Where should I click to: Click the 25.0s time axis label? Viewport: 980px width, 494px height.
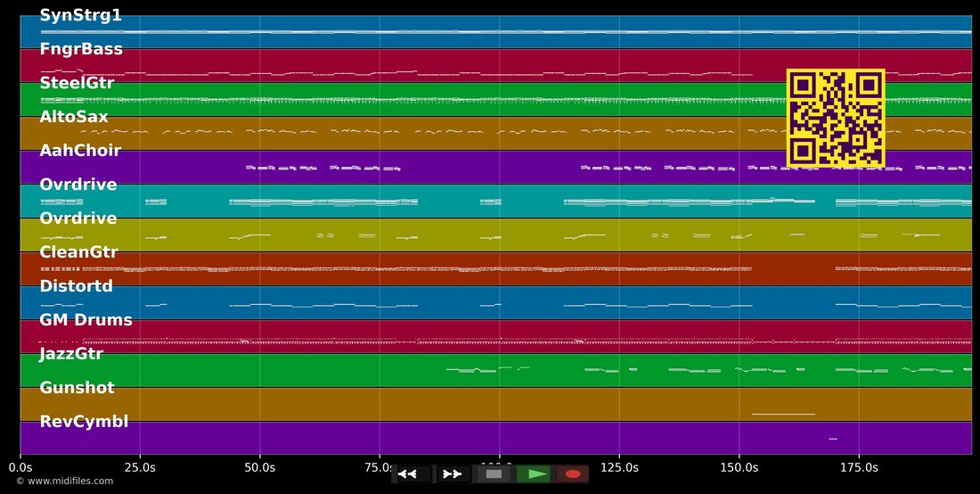(x=140, y=468)
